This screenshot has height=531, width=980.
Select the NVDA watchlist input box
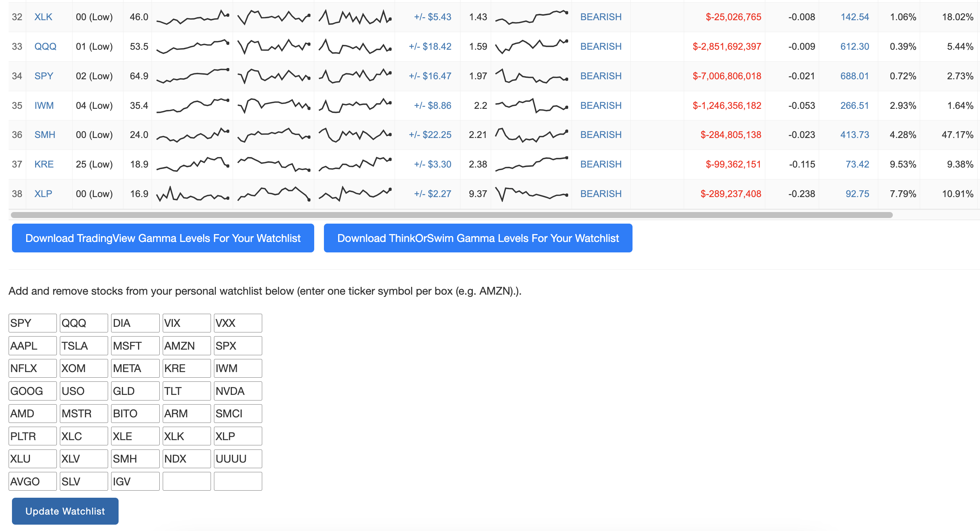point(238,391)
